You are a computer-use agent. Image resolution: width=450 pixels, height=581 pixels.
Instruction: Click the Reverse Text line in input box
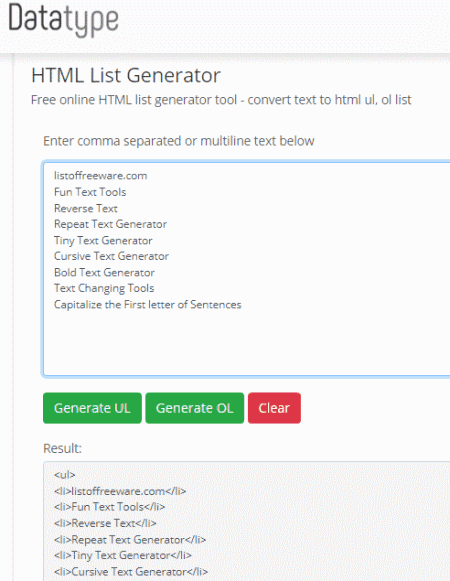click(86, 208)
